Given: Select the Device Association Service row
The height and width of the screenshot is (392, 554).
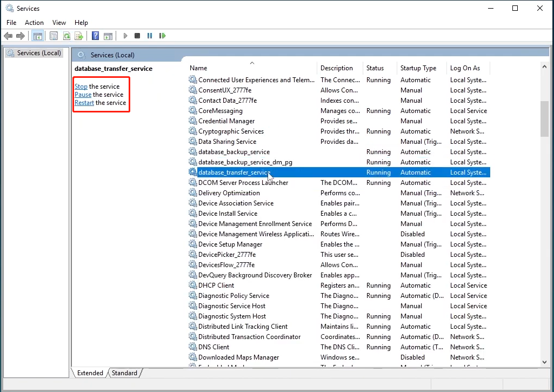Looking at the screenshot, I should coord(339,203).
